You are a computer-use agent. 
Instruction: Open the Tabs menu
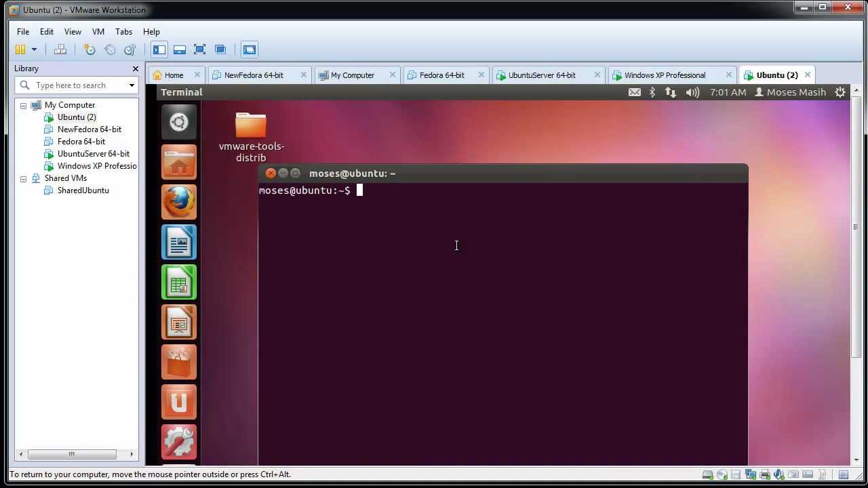click(x=123, y=32)
